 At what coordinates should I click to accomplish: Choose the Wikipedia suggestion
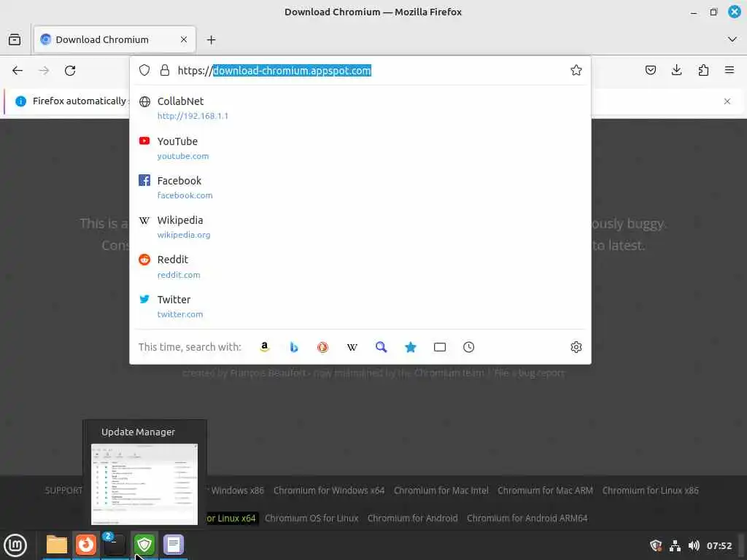(x=360, y=227)
